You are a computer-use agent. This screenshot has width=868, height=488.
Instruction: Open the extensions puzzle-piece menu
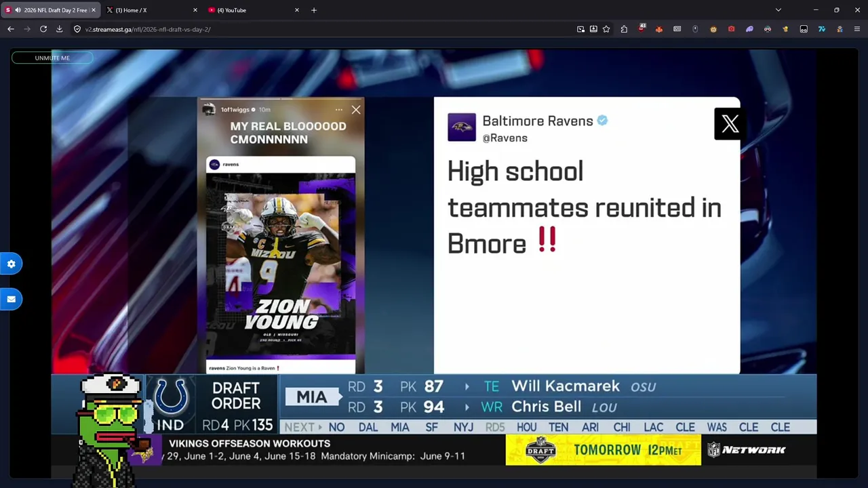coord(624,29)
